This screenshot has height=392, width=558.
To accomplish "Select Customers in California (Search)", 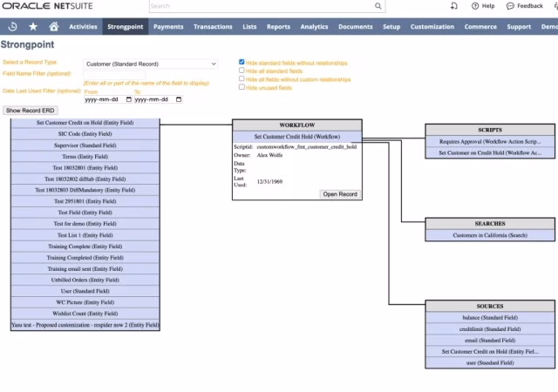I will click(x=490, y=235).
